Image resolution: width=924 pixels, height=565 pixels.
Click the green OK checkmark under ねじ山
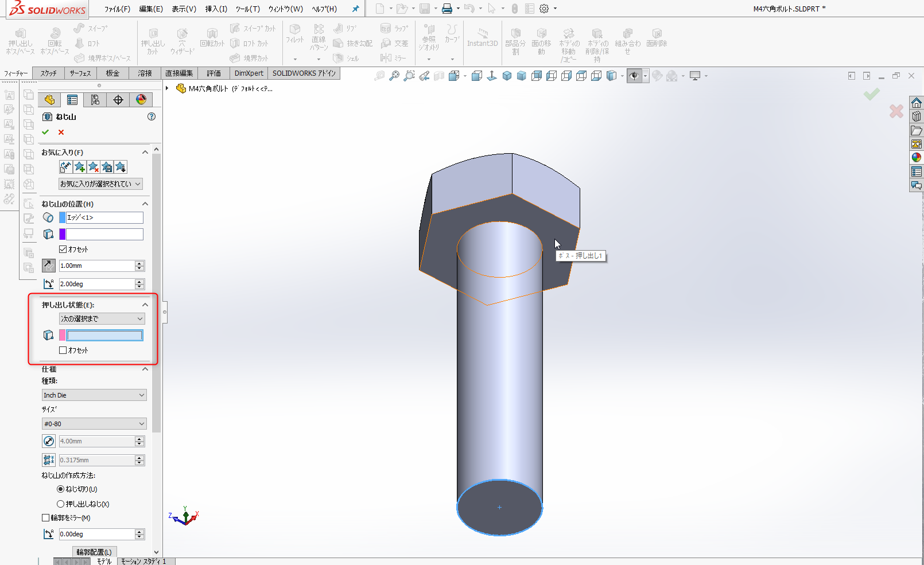45,133
